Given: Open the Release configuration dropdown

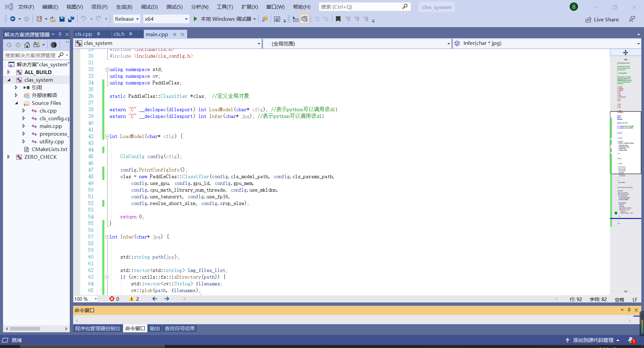Looking at the screenshot, I should pos(126,19).
